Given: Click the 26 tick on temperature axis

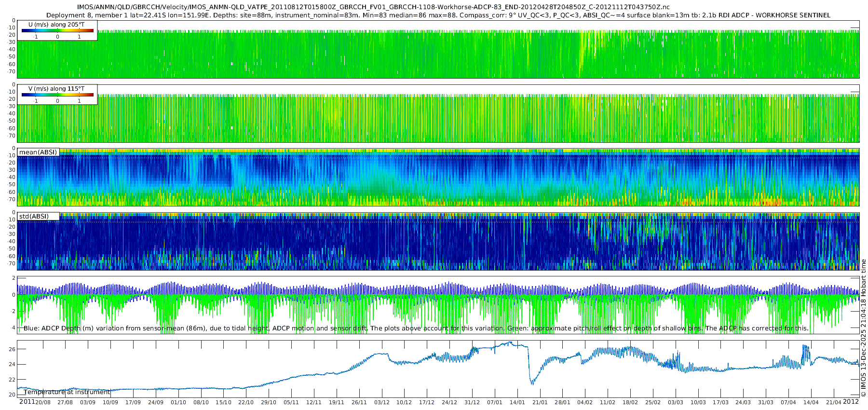Looking at the screenshot, I should click(13, 349).
